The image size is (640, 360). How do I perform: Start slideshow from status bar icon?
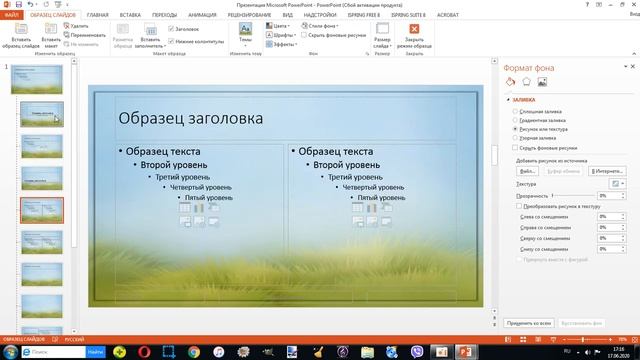point(553,340)
